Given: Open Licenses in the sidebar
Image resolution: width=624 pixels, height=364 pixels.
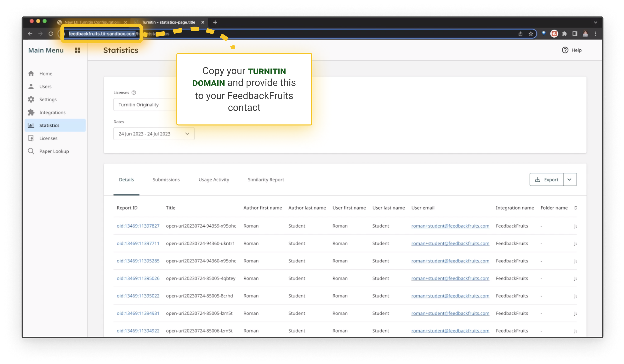Looking at the screenshot, I should click(x=55, y=138).
